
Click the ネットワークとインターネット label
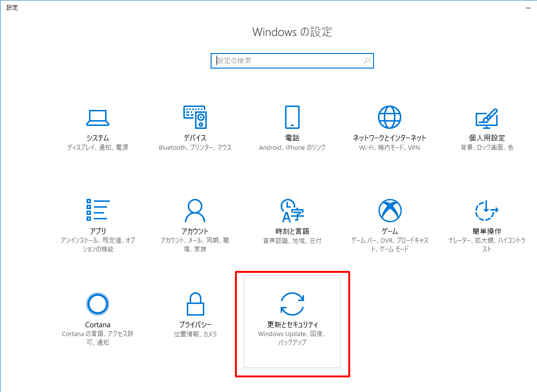(390, 138)
